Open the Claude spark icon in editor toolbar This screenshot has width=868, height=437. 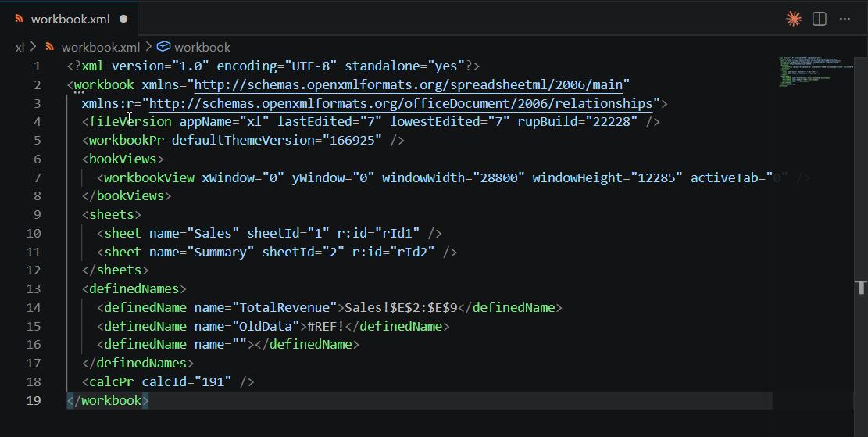pos(794,19)
